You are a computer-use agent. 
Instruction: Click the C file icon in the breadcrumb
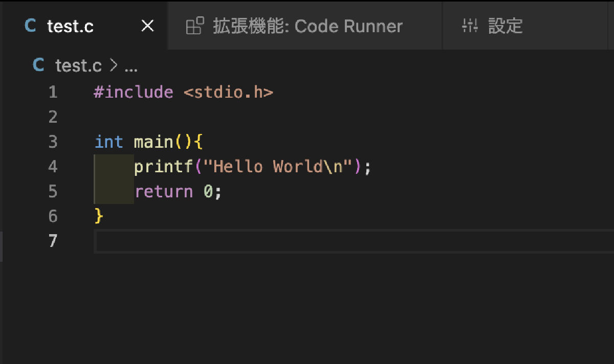coord(38,65)
